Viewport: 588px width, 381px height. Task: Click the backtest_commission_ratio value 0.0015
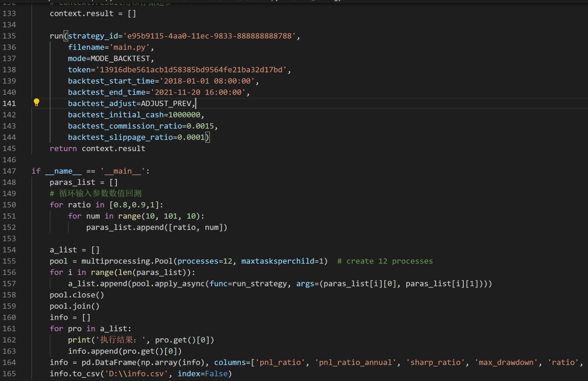pos(200,126)
